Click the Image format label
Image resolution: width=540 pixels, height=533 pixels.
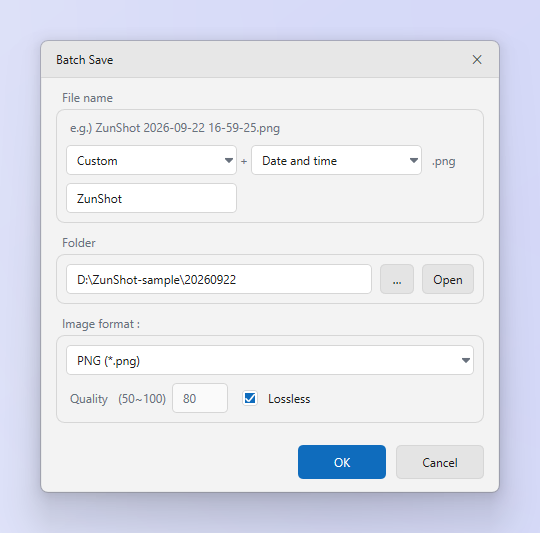coord(101,324)
